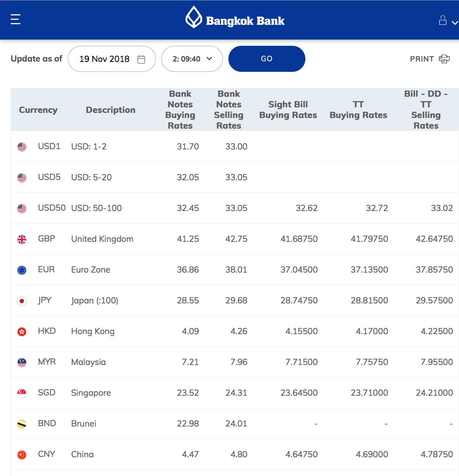The width and height of the screenshot is (459, 476).
Task: Click the Japan flag icon
Action: point(22,301)
